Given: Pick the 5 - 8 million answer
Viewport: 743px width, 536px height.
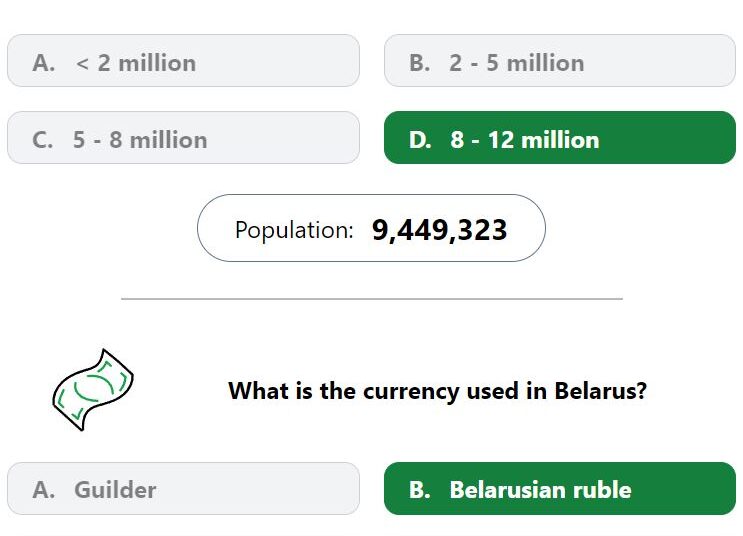Looking at the screenshot, I should click(183, 138).
